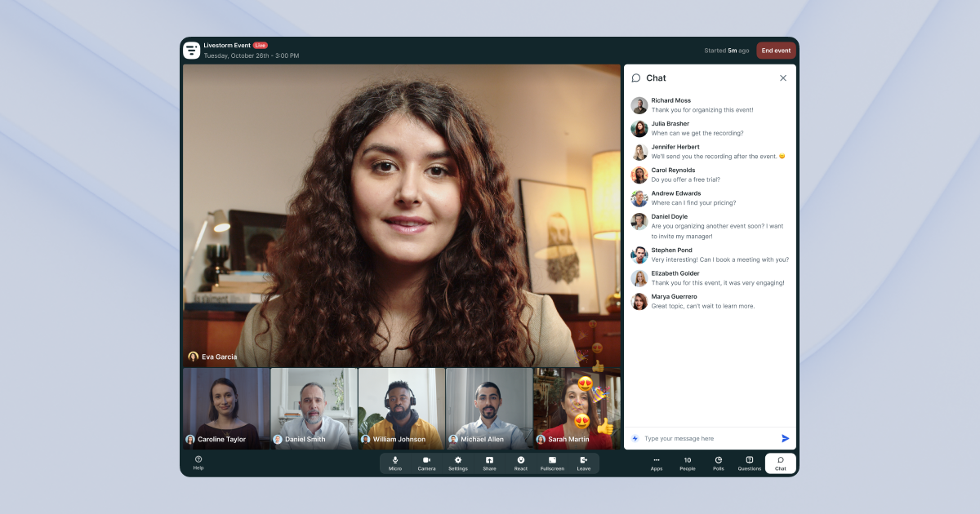980x514 pixels.
Task: Switch to the Polls tab
Action: click(x=719, y=463)
